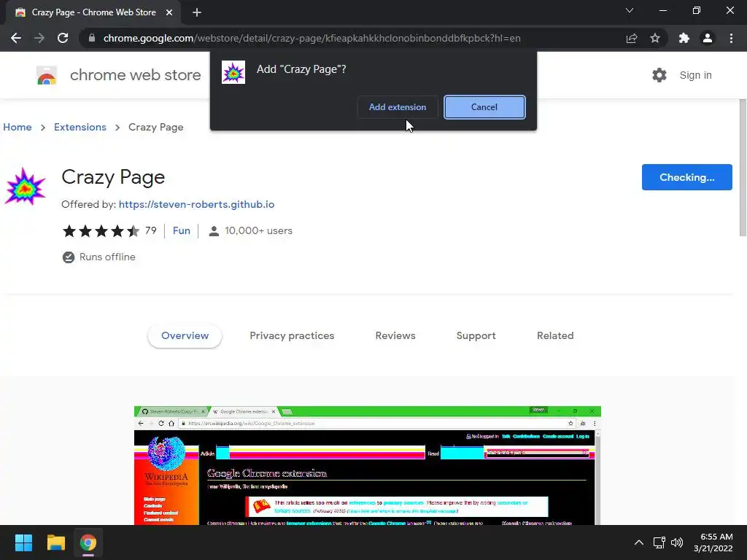
Task: Select the Overview tab
Action: pos(185,335)
